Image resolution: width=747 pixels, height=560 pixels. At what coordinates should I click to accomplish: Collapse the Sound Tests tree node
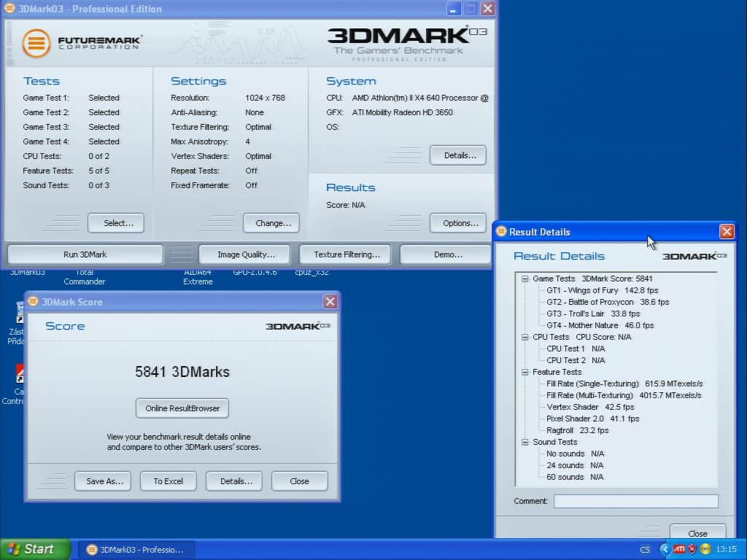[x=525, y=442]
